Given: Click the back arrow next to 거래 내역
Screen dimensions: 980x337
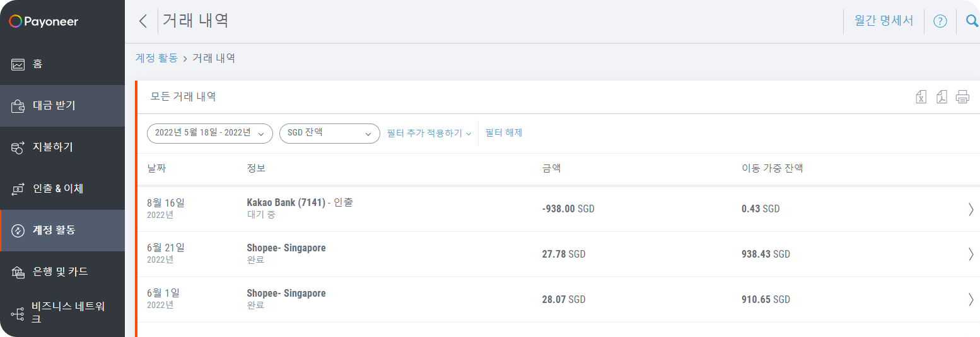Looking at the screenshot, I should click(x=143, y=21).
